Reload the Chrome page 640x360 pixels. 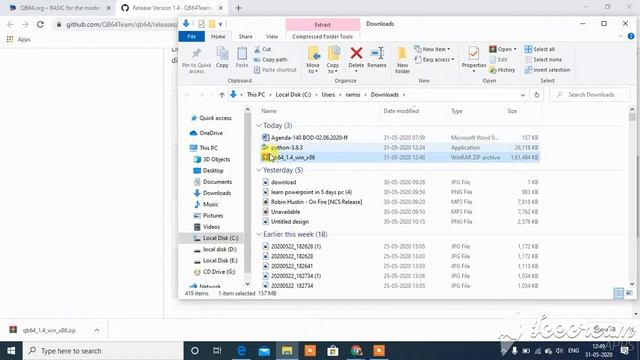pos(40,24)
